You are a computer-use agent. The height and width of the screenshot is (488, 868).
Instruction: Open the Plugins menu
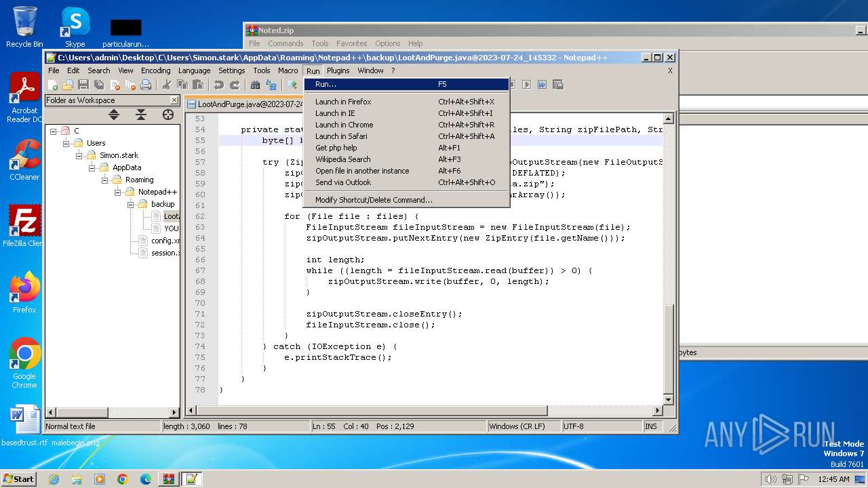(338, 70)
